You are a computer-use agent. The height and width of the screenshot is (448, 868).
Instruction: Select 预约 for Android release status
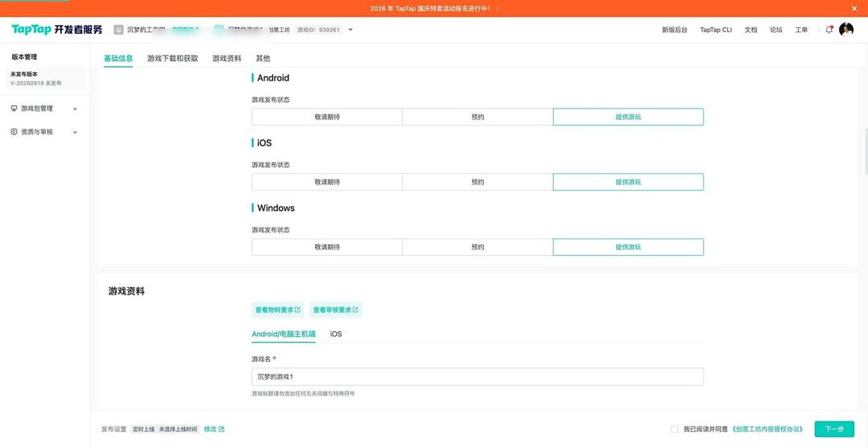[x=477, y=117]
